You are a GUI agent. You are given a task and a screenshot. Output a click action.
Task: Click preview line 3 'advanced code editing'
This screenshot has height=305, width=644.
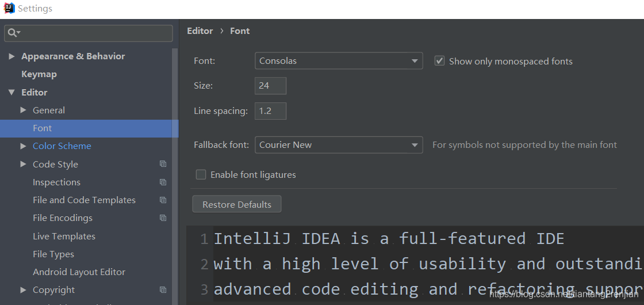pyautogui.click(x=428, y=289)
